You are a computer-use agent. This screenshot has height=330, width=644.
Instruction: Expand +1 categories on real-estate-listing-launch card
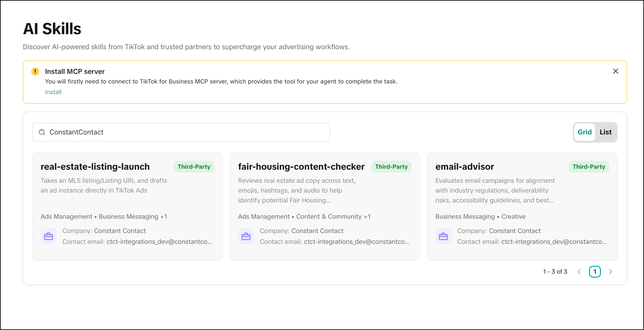pos(164,217)
